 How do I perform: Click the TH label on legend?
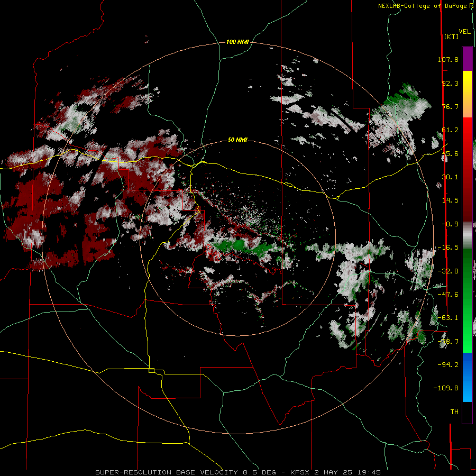click(454, 412)
